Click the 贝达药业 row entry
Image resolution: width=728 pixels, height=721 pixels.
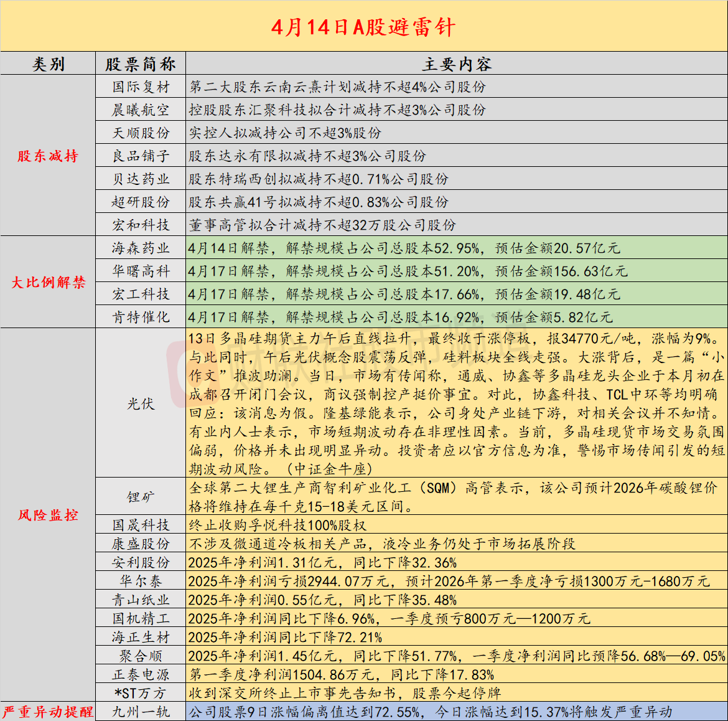click(x=142, y=179)
